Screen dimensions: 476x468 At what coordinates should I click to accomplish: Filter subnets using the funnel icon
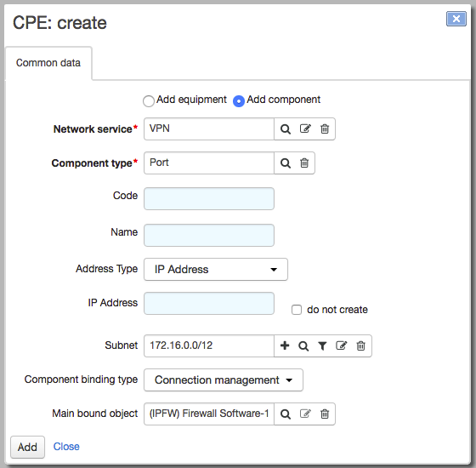pyautogui.click(x=322, y=345)
